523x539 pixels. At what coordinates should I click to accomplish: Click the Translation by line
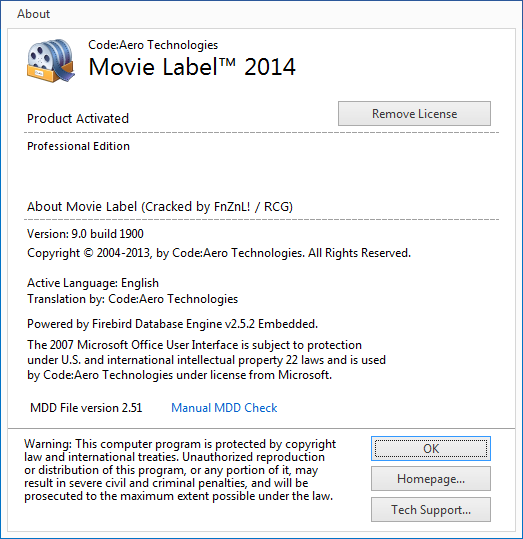(132, 299)
